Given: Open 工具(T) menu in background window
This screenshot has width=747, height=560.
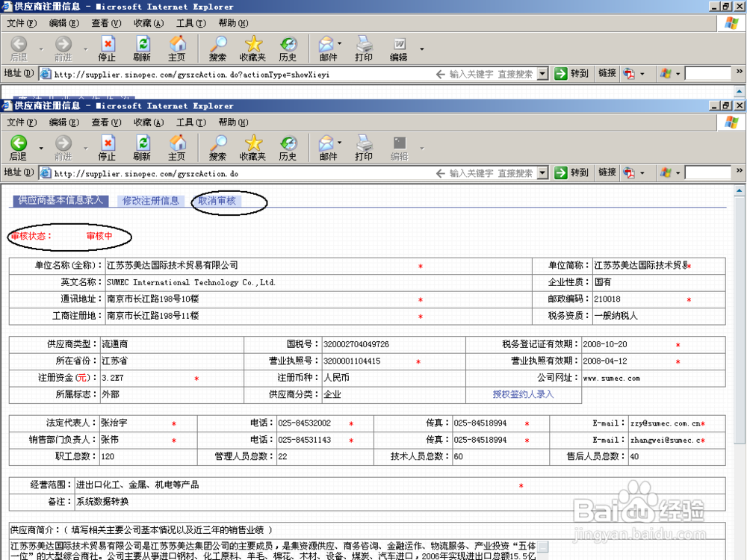Looking at the screenshot, I should [x=191, y=23].
